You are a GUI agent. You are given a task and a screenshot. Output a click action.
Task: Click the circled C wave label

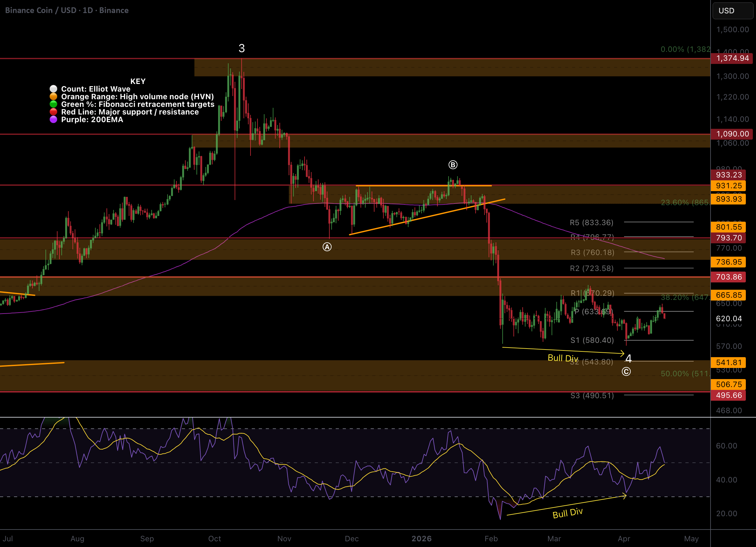pos(626,371)
